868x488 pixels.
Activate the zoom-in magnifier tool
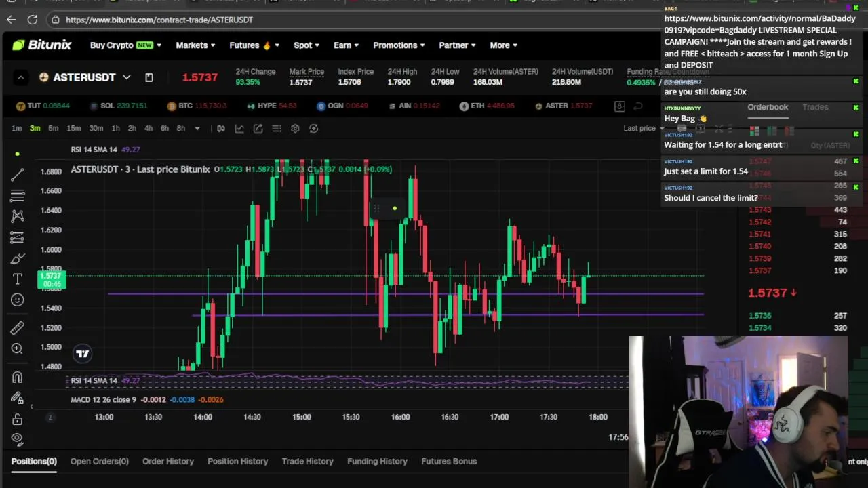pos(18,348)
